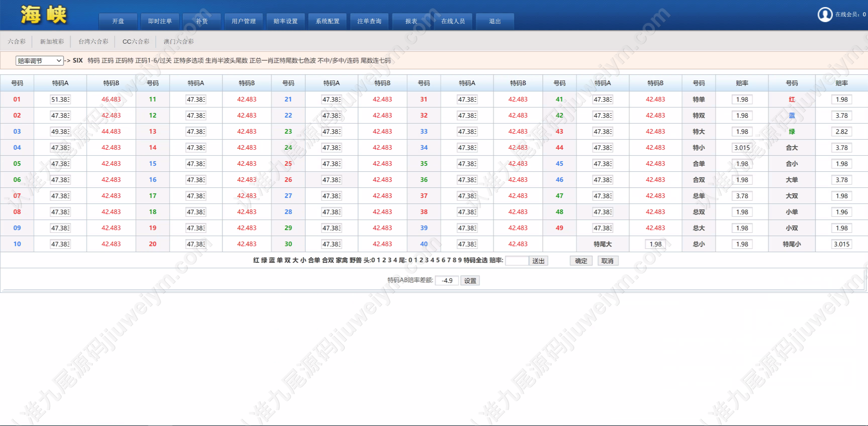This screenshot has height=426, width=868.
Task: Click the 海峡 logo
Action: [44, 15]
